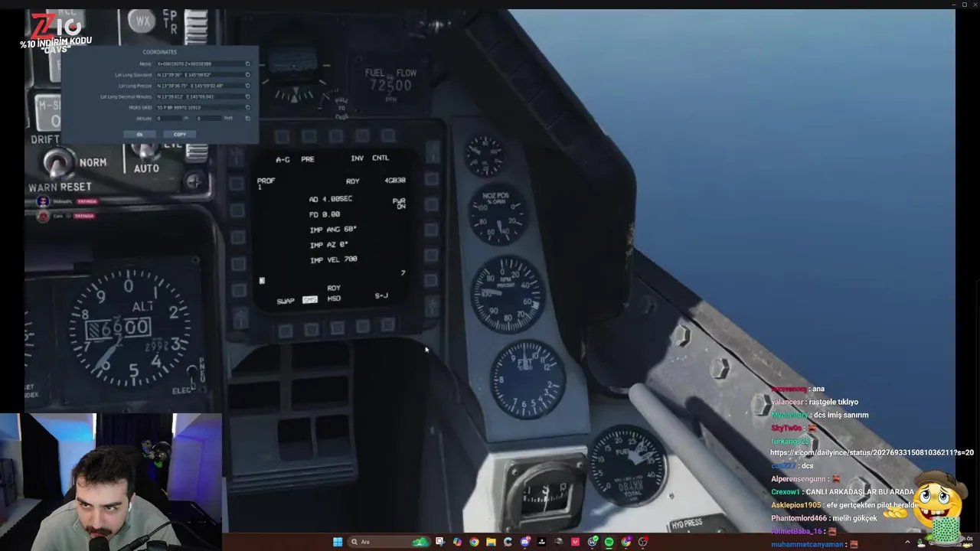Push the MFD button above INV
980x551 pixels.
pos(361,136)
